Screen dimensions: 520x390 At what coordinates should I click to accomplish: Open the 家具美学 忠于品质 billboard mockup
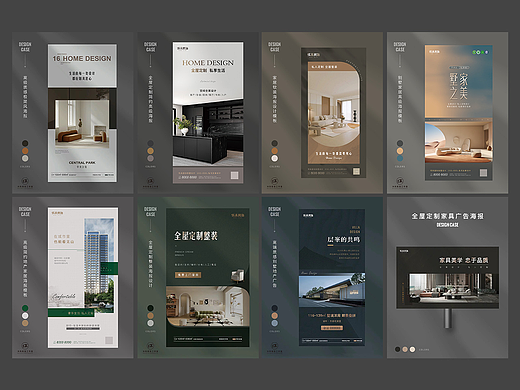(x=447, y=278)
